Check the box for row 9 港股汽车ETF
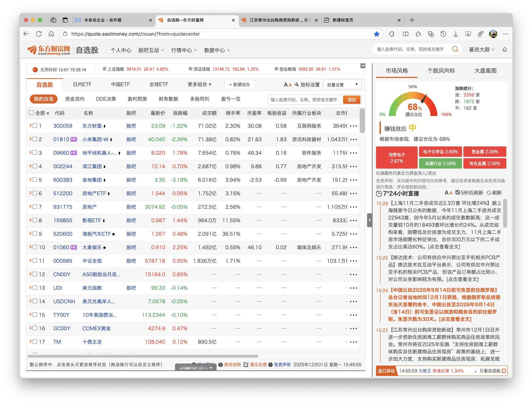The height and width of the screenshot is (404, 532). (35, 234)
